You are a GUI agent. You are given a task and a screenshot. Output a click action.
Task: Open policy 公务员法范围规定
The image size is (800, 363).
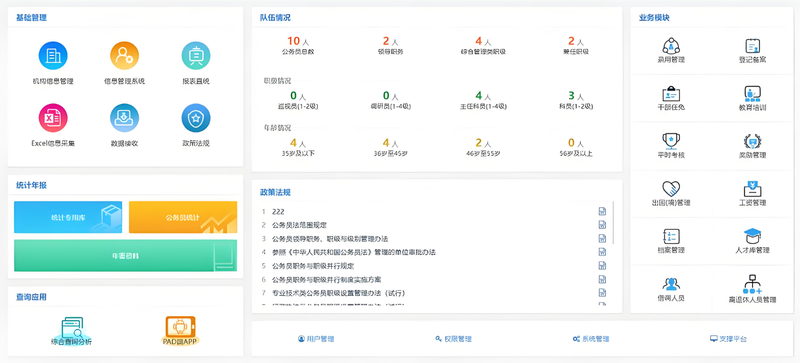coord(299,225)
